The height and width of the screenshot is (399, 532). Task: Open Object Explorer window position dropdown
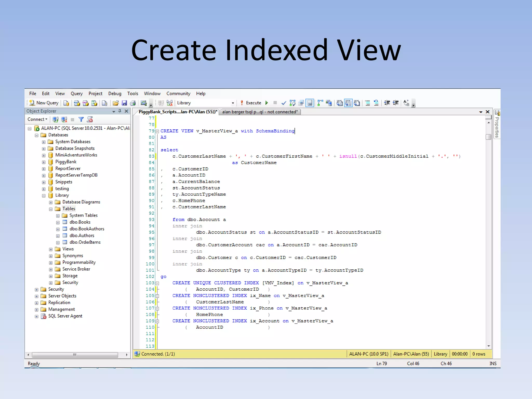pyautogui.click(x=114, y=111)
